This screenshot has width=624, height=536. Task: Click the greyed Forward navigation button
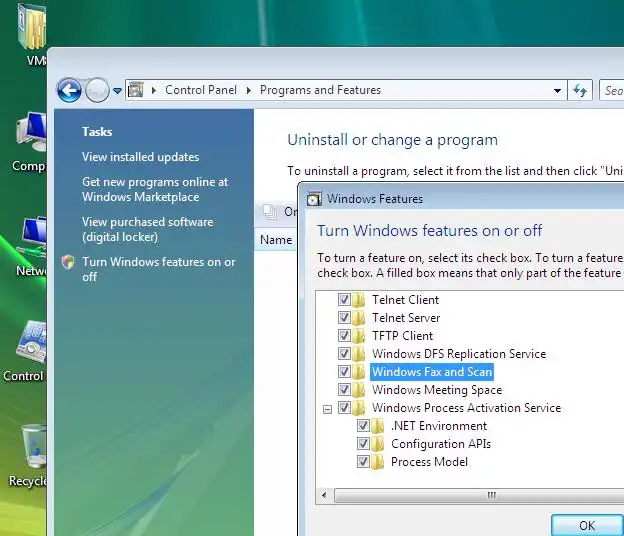pos(97,90)
